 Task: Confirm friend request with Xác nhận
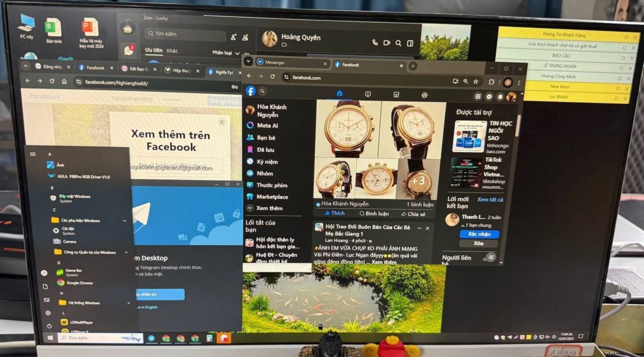pyautogui.click(x=479, y=234)
